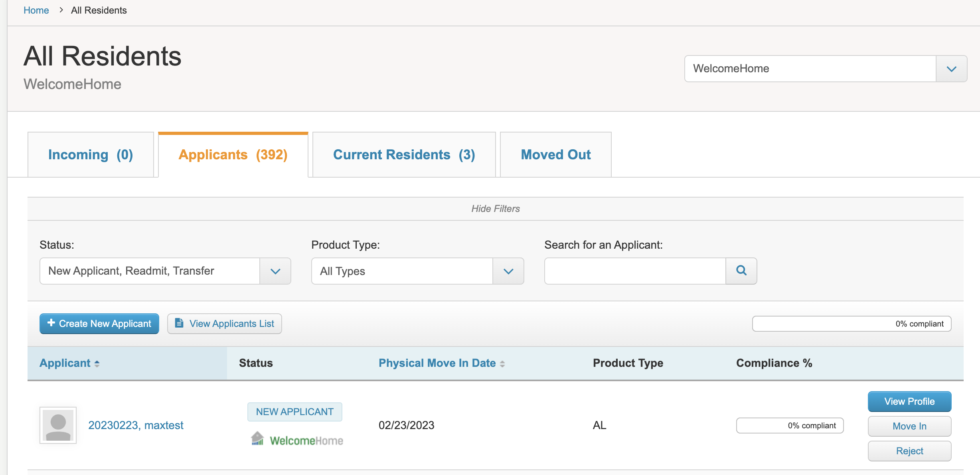Sort by Applicant column arrow icon
Screen dimensions: 980x475
pos(97,364)
